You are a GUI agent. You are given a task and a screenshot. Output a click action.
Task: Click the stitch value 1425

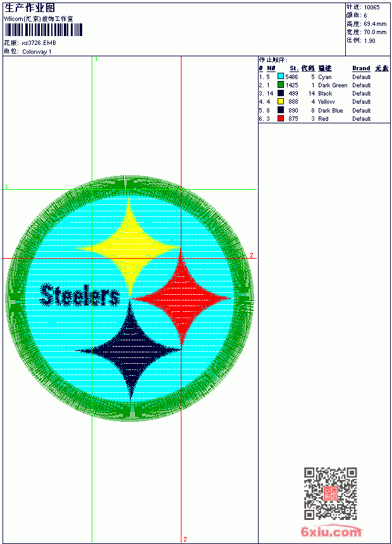click(291, 85)
